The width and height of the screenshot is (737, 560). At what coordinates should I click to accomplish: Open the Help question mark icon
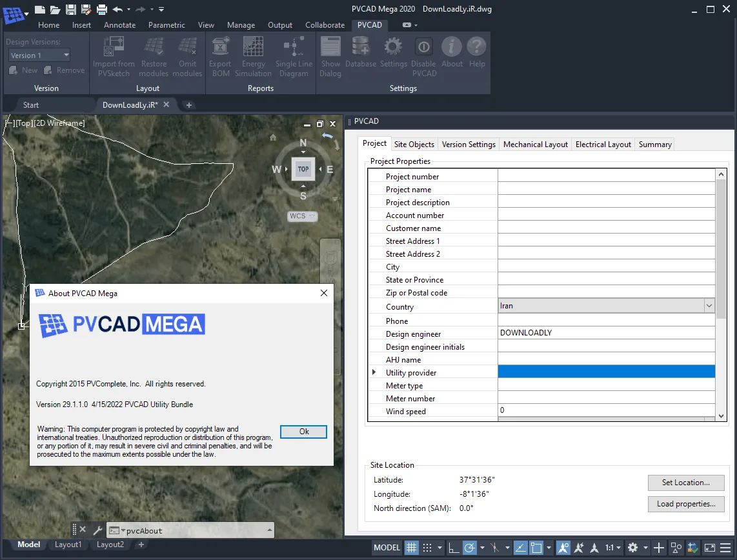coord(477,52)
